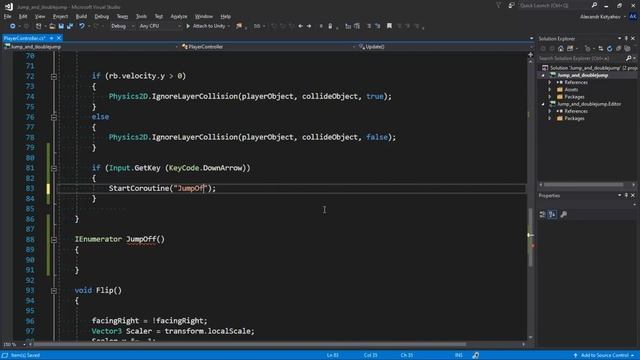Click the Save file toolbar icon
This screenshot has height=360, width=640.
(x=61, y=26)
